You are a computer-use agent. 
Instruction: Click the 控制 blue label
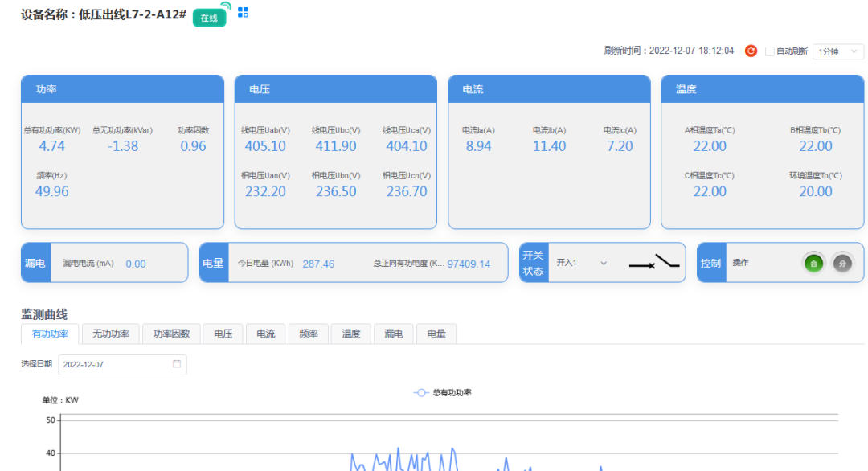[711, 263]
